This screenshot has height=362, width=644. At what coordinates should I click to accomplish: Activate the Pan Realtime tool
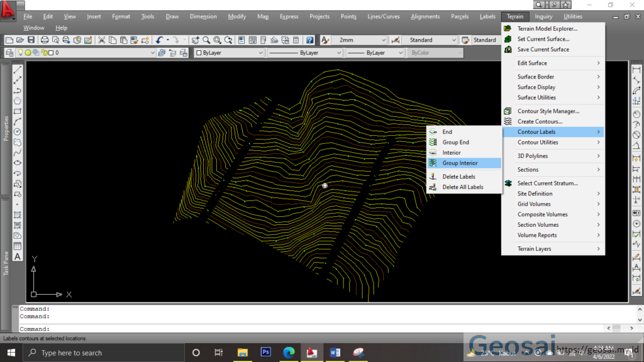[x=196, y=40]
